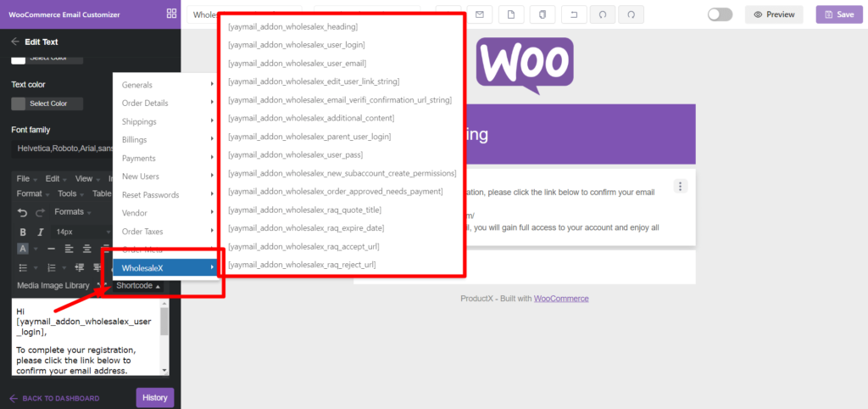
Task: Click the Woo logo in email preview
Action: 525,65
